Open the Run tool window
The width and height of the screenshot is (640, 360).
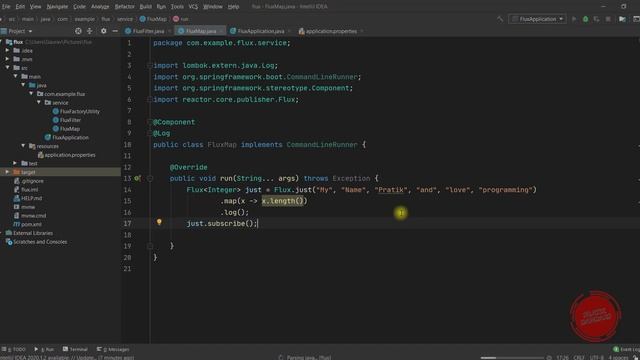(x=44, y=349)
